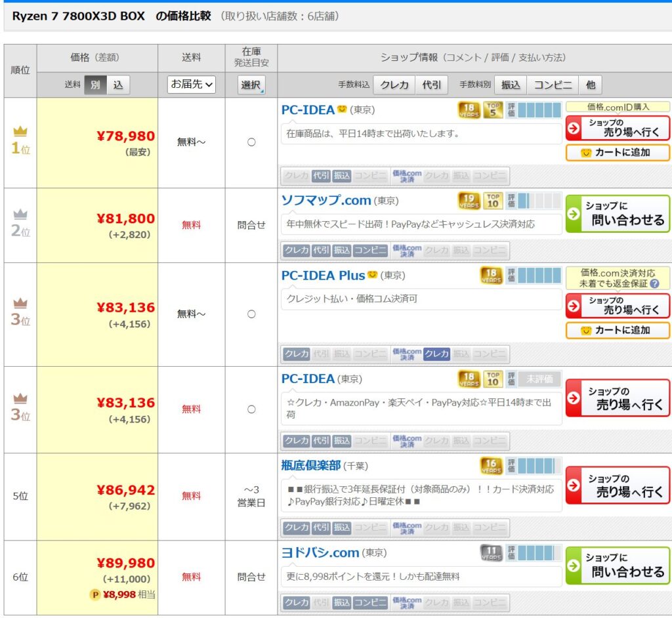
Task: Click ヨドバシ.com 問い合わせる inquiry button
Action: pyautogui.click(x=618, y=566)
